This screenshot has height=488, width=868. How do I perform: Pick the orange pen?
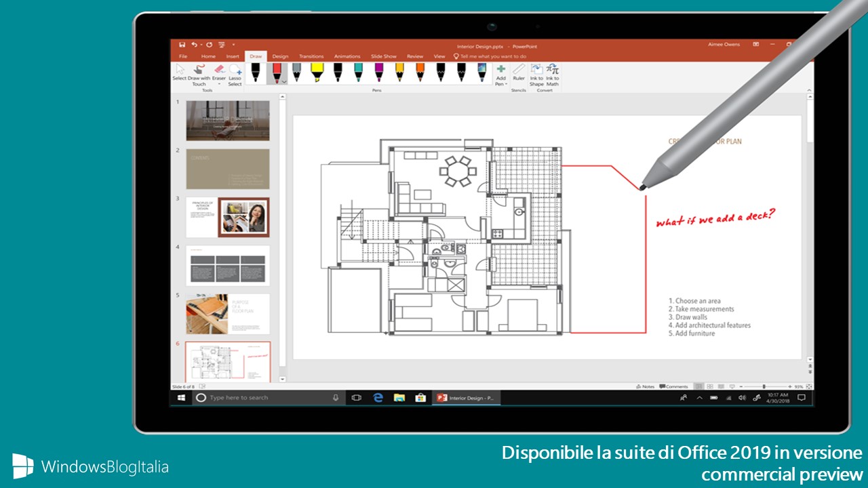click(x=420, y=73)
